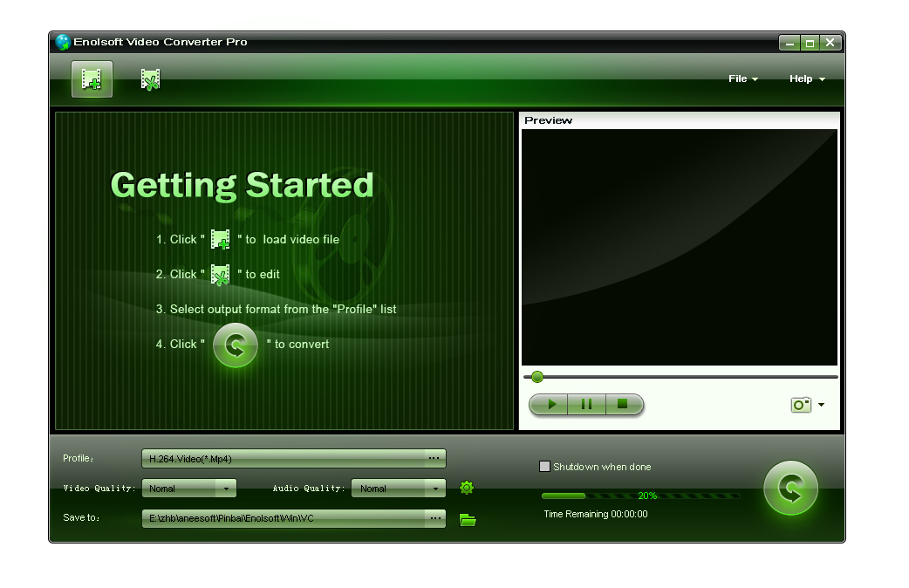Viewport: 909px width, 588px height.
Task: Close the Enolsoft Video Converter window
Action: click(830, 43)
